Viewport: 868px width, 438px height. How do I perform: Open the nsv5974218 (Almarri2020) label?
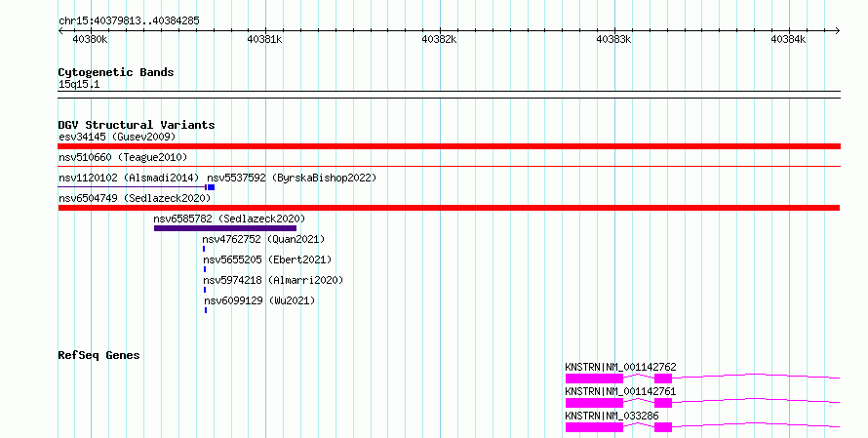(273, 280)
